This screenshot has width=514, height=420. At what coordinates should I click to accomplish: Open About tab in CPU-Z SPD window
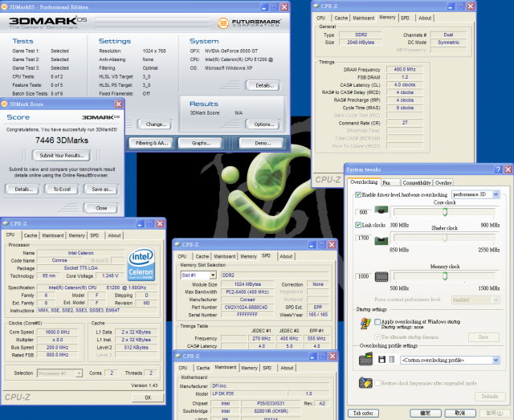[286, 256]
